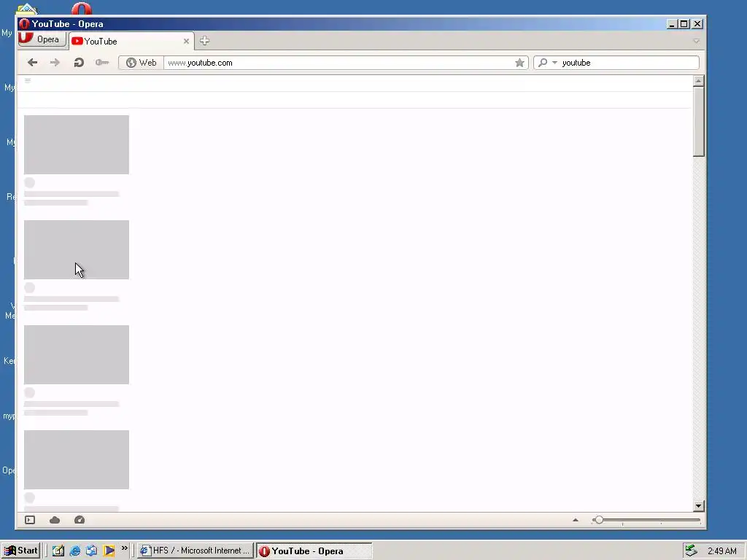The image size is (747, 560).
Task: Launch Outlook Express from quick launch
Action: (91, 551)
